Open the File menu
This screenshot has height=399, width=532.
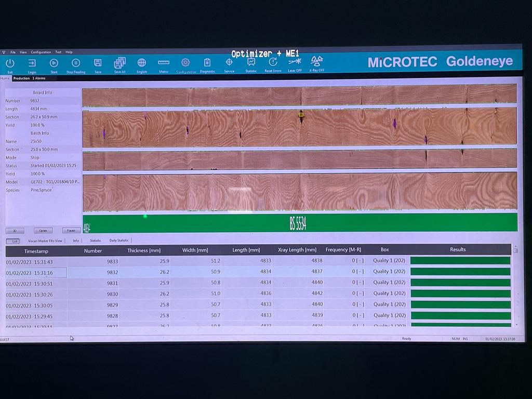click(13, 52)
